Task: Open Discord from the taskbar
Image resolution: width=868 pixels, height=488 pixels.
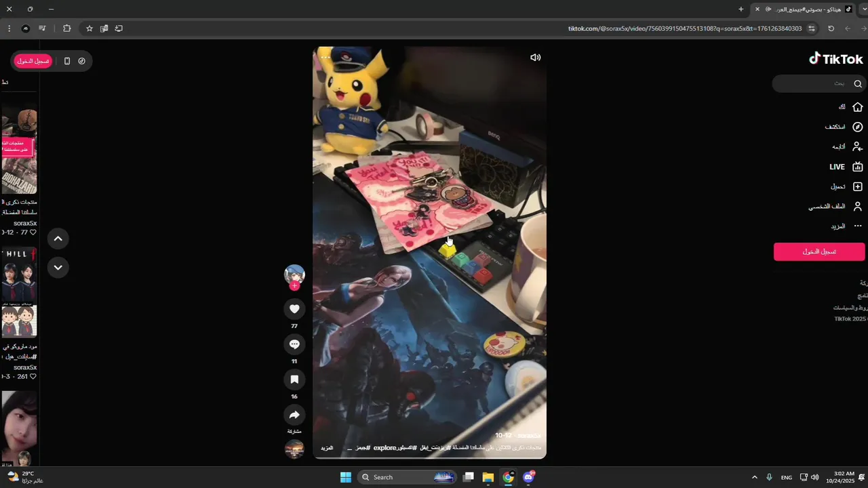Action: (x=529, y=477)
